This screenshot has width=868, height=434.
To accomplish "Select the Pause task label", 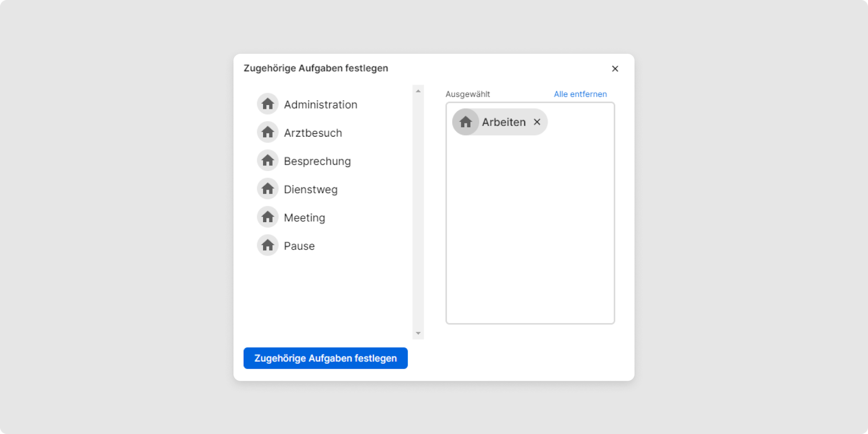I will click(299, 246).
